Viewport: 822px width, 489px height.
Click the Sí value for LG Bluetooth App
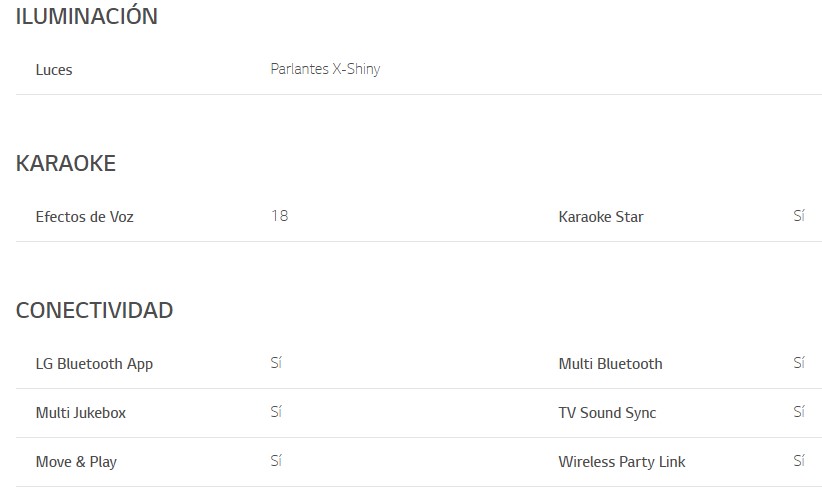[276, 363]
